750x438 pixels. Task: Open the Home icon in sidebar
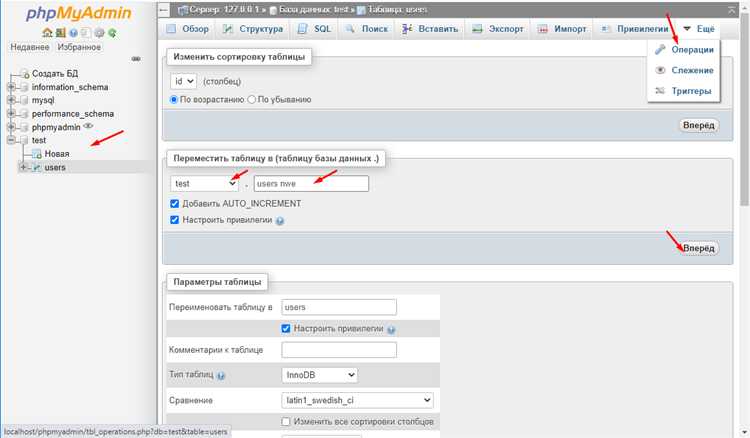pos(47,33)
